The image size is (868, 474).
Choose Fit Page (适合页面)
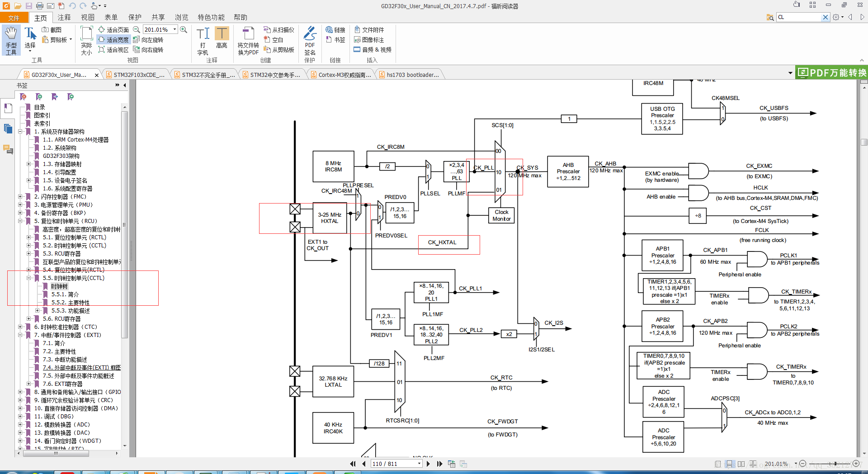click(113, 30)
